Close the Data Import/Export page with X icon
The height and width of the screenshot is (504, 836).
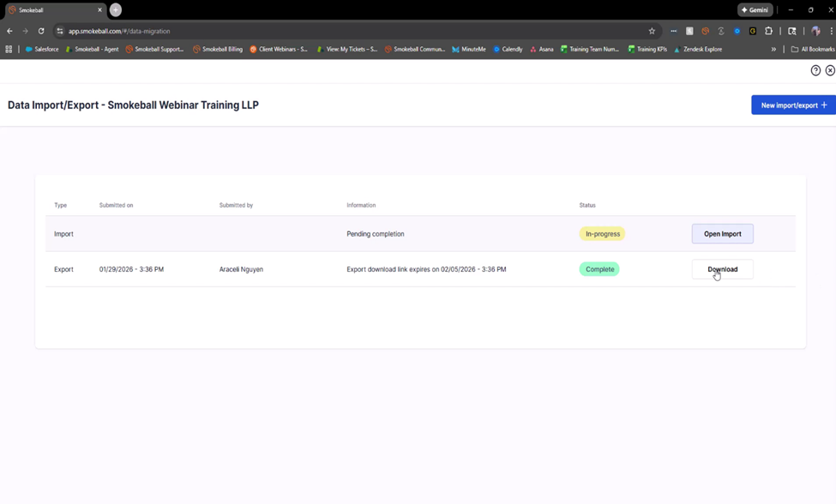tap(830, 70)
